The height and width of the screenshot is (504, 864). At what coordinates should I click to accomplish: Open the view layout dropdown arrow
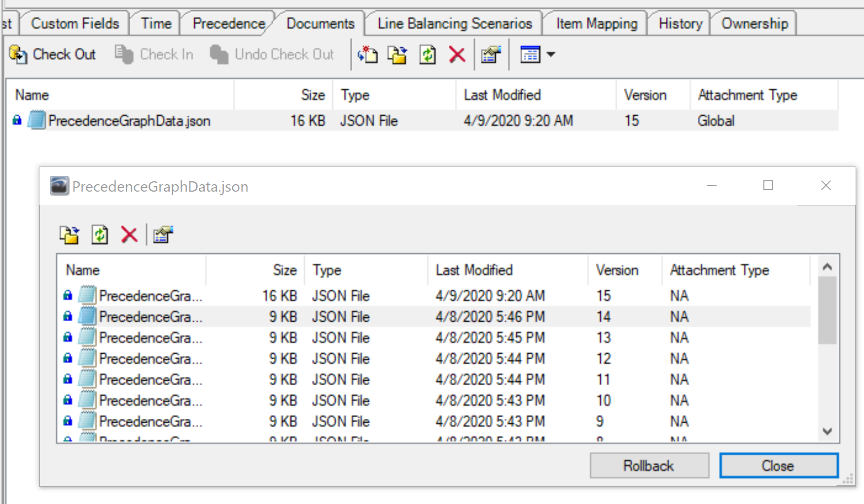click(x=551, y=54)
